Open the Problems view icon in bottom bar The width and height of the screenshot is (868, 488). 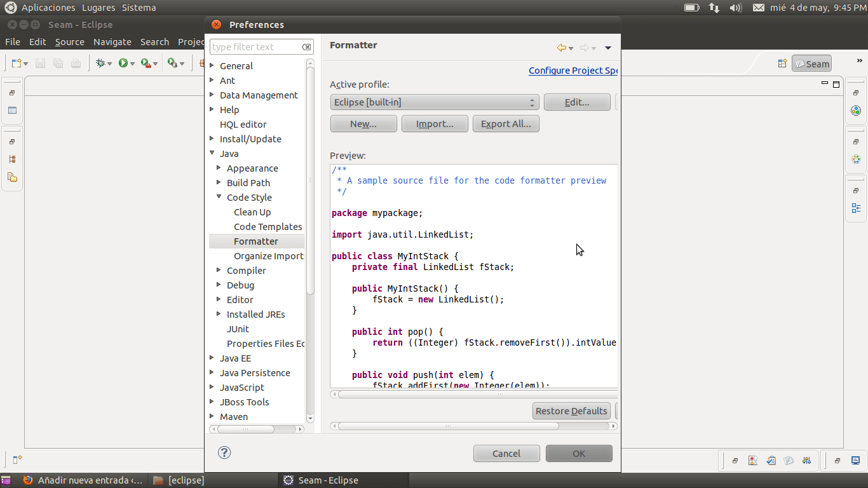753,461
